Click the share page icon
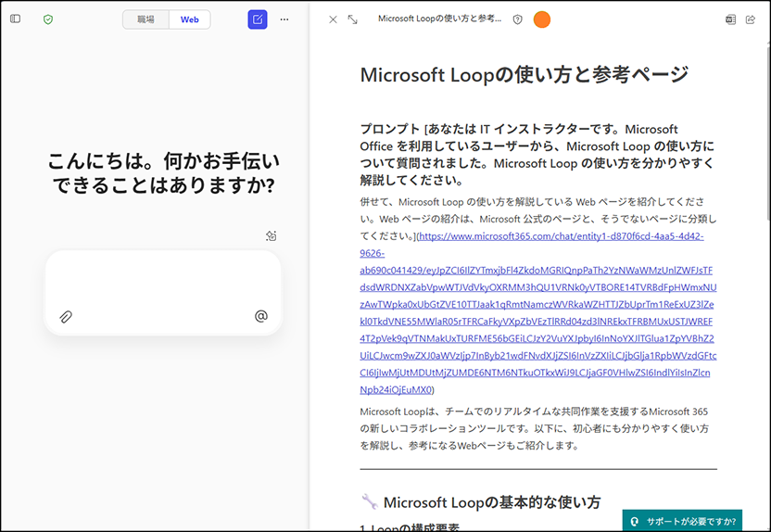 click(x=751, y=19)
